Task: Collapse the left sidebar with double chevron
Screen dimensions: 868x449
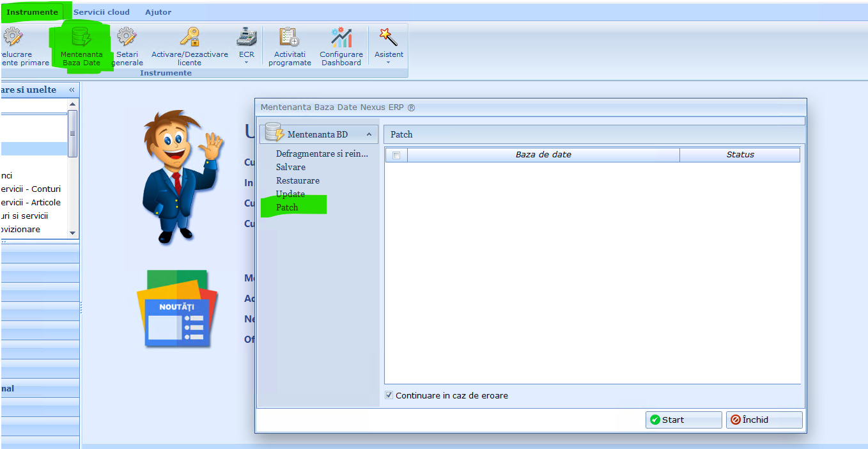Action: coord(72,90)
